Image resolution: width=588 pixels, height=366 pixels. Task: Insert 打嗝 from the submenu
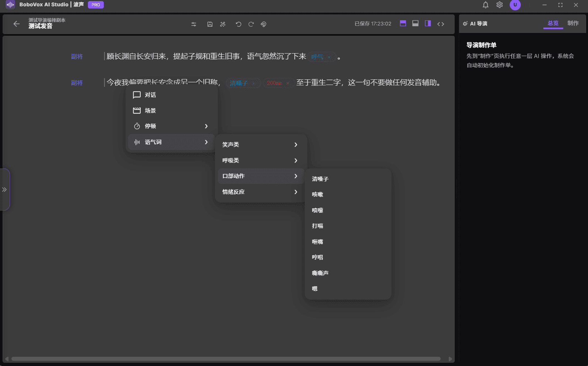coord(348,226)
